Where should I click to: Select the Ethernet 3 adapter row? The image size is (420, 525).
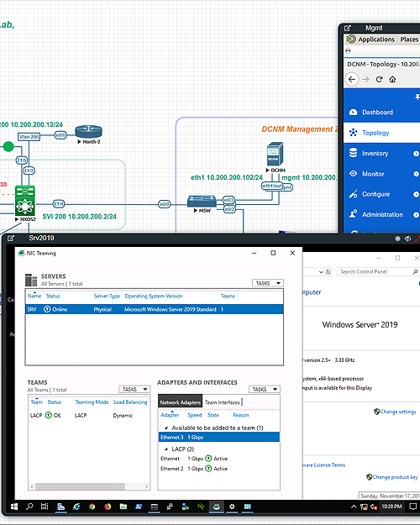(x=218, y=438)
